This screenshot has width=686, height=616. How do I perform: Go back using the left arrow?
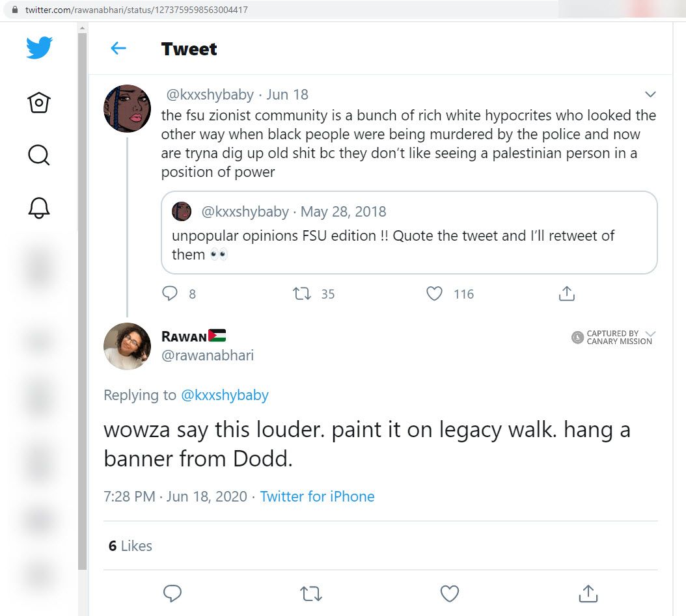point(117,47)
